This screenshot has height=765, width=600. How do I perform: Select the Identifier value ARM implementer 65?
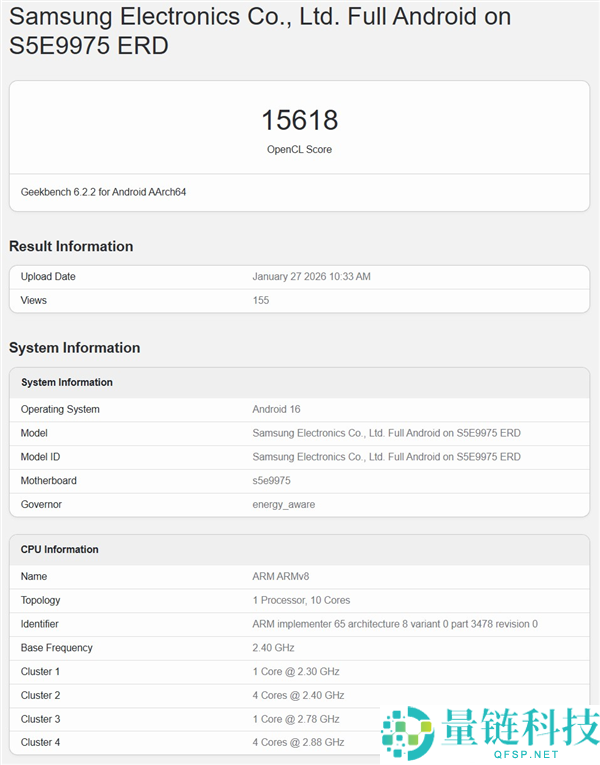pos(394,624)
